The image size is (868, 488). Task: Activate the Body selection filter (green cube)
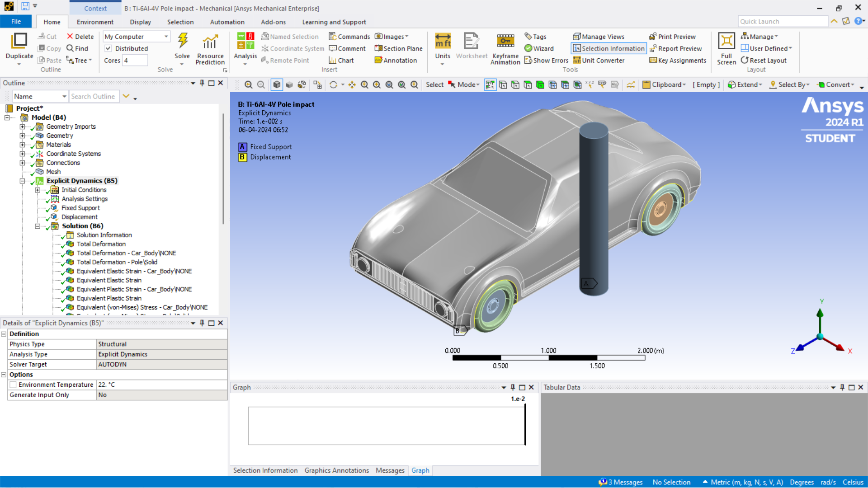click(x=540, y=84)
